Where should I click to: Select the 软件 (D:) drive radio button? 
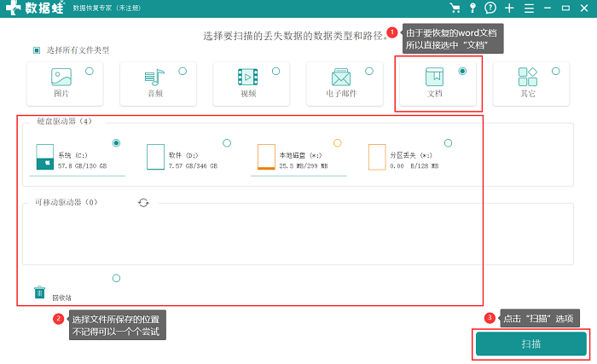pyautogui.click(x=227, y=143)
